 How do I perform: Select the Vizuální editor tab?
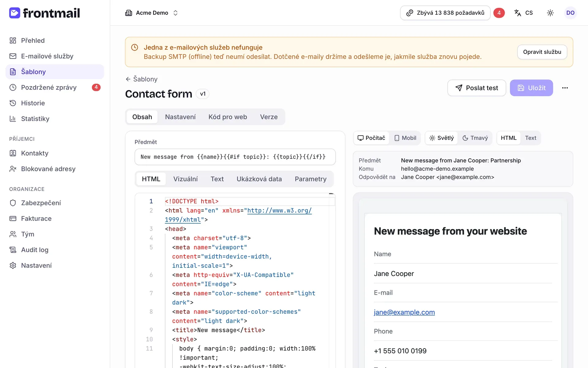pos(186,179)
